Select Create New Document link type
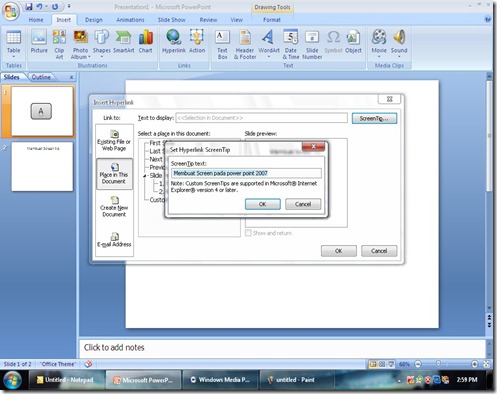The height and width of the screenshot is (394, 497). coord(114,207)
